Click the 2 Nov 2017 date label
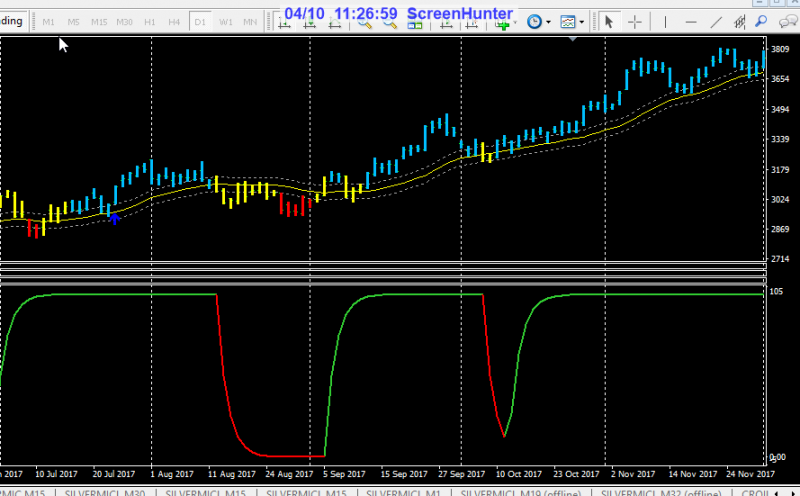The image size is (800, 496). click(633, 474)
